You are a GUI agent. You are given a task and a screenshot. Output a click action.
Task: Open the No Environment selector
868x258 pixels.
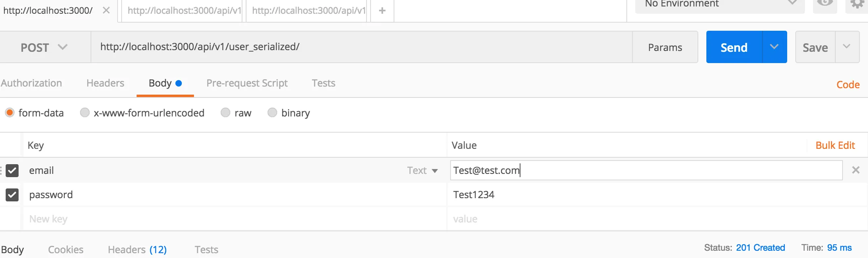coord(720,5)
